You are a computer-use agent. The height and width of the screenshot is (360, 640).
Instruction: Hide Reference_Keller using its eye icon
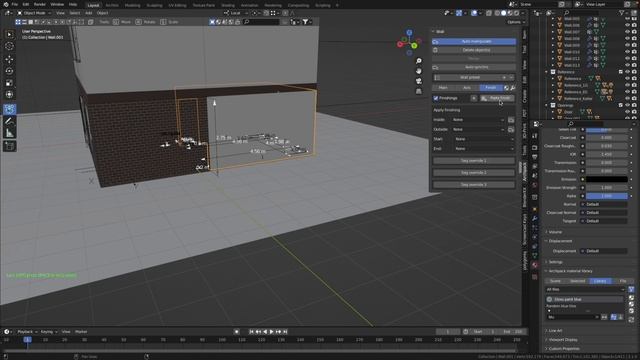(627, 98)
